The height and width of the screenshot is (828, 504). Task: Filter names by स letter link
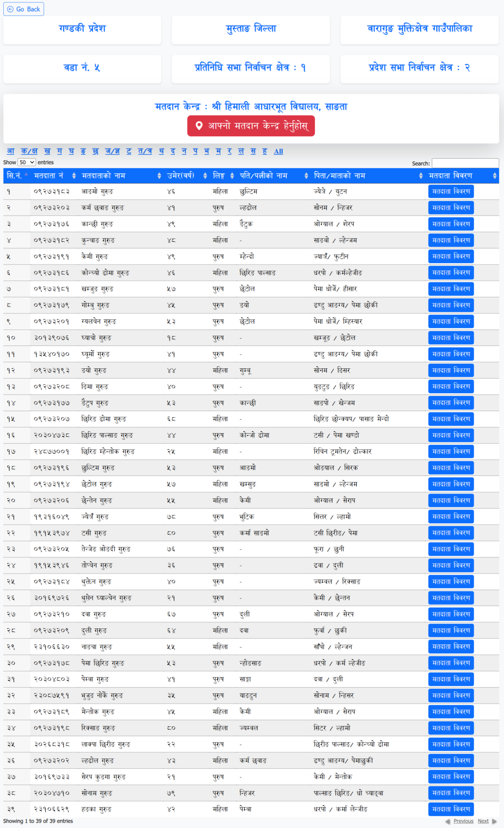tap(253, 151)
